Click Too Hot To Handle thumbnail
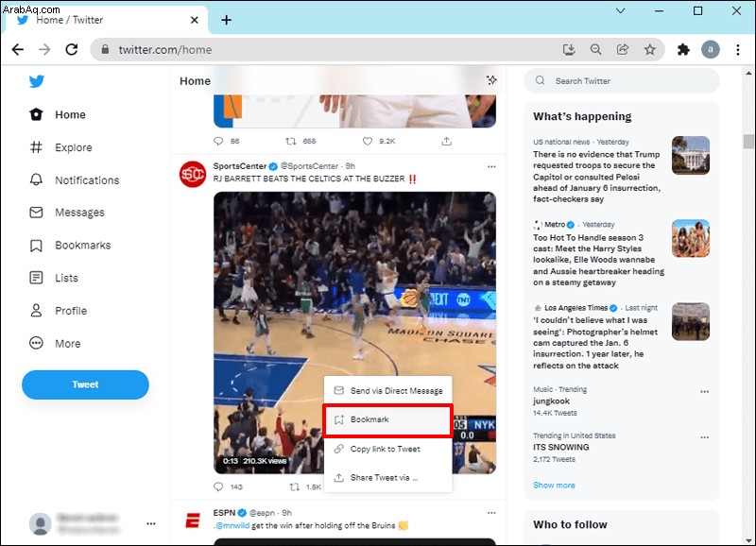Viewport: 756px width, 546px height. 691,239
